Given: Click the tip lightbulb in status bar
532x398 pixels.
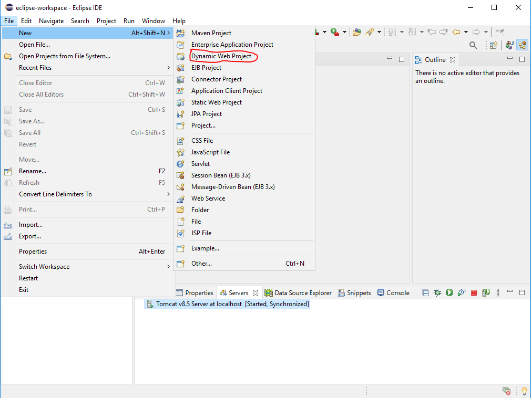Looking at the screenshot, I should (525, 391).
